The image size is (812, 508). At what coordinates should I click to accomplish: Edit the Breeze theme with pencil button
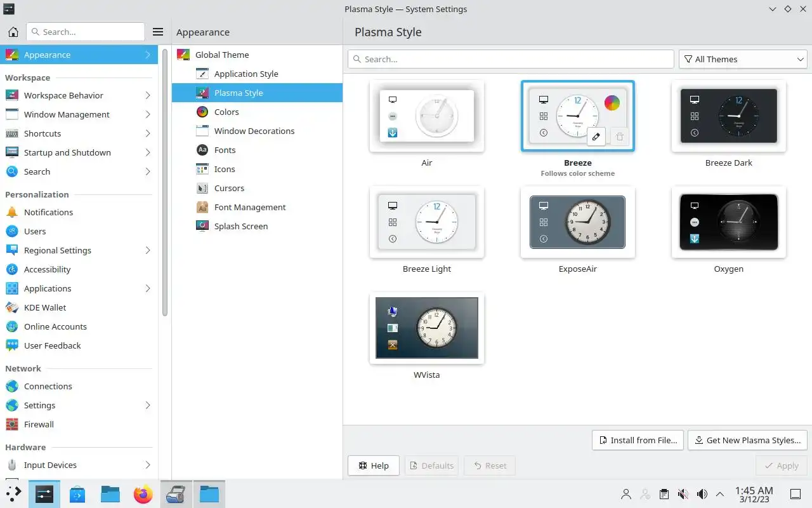click(596, 137)
